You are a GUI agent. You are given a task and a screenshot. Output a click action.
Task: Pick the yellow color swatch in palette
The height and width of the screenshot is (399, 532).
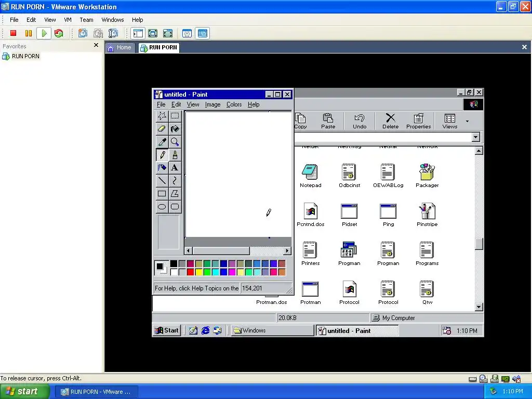199,272
